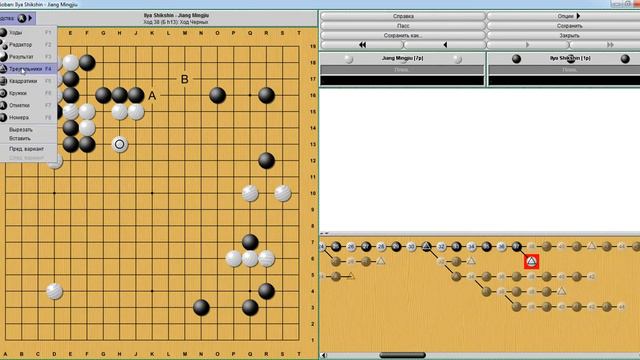Screen dimensions: 640x360
Task: Select move 26 node in game tree
Action: [351, 247]
